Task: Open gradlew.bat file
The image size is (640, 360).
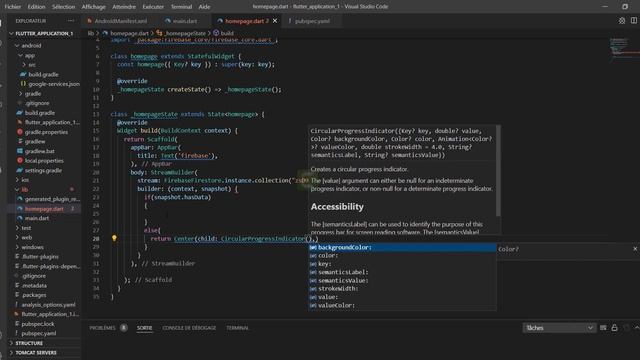Action: tap(40, 151)
